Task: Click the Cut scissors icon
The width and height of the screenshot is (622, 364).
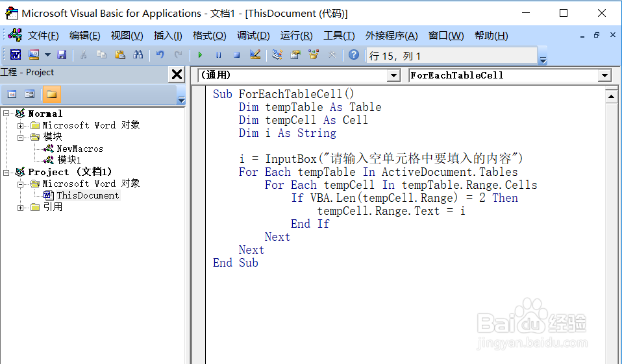Action: 83,55
